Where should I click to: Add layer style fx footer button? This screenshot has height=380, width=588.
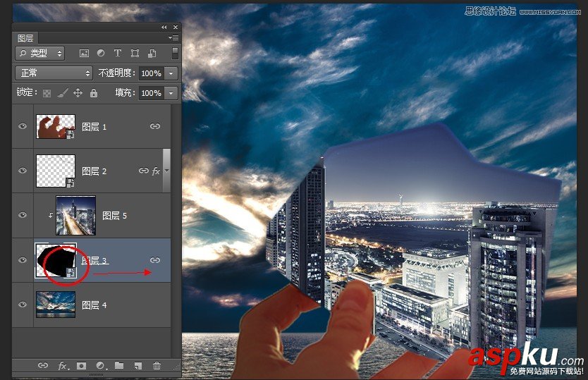point(63,365)
